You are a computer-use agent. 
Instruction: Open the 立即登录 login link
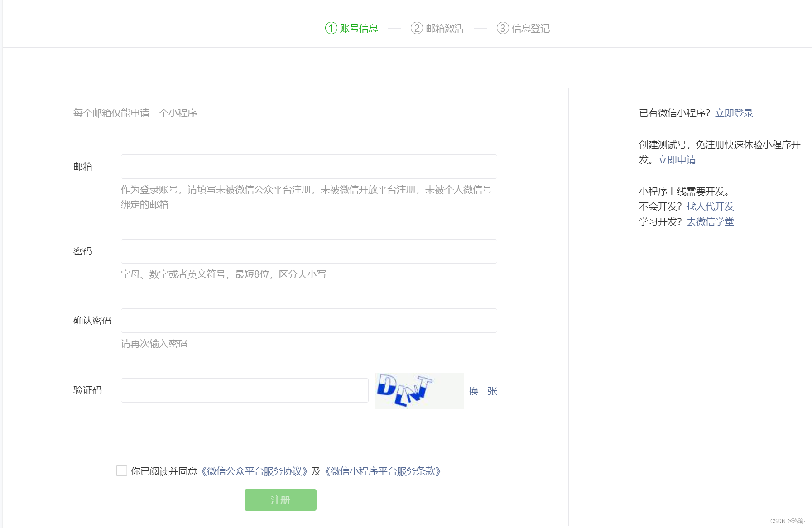[x=734, y=113]
